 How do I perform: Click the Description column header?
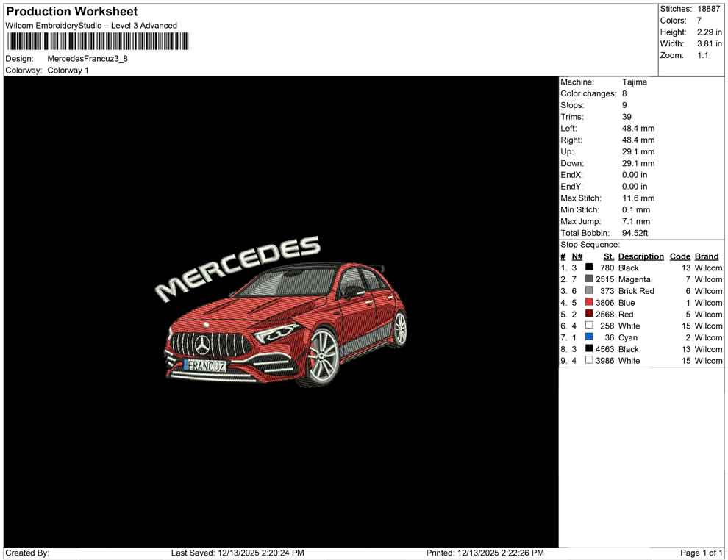[640, 256]
